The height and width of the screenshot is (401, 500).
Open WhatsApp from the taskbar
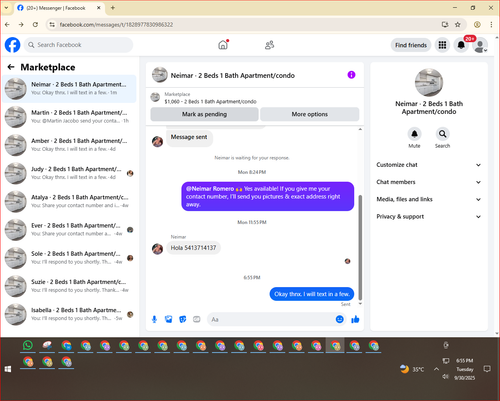[28, 345]
